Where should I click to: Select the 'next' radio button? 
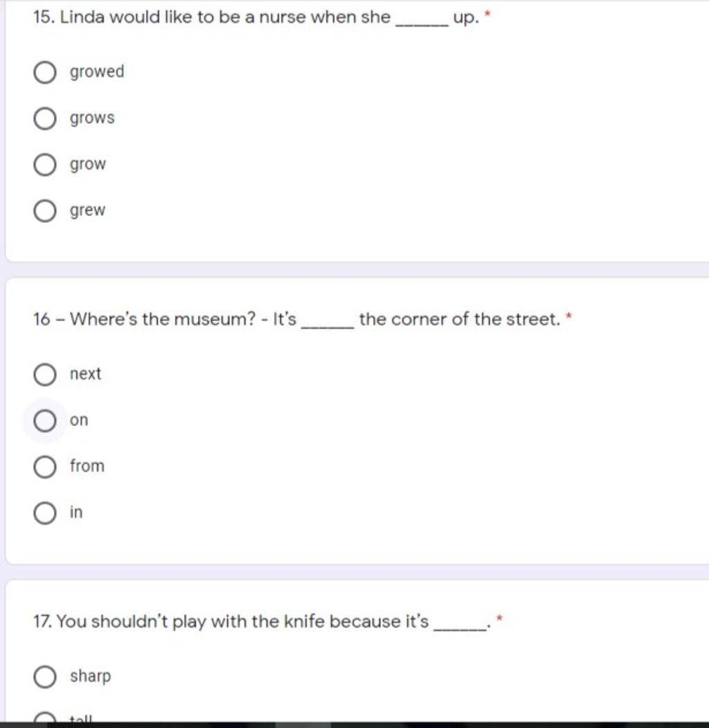click(x=45, y=375)
